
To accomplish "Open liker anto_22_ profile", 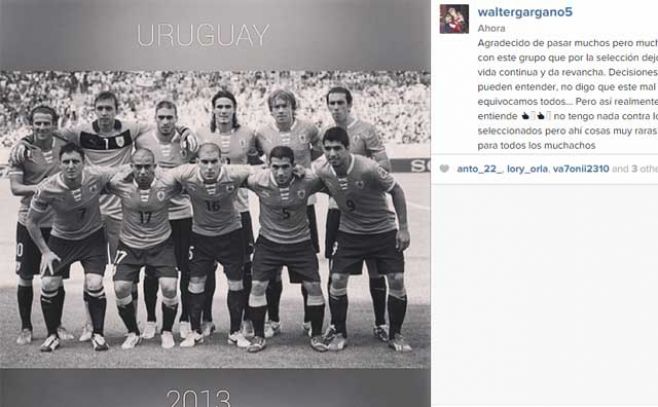I will [479, 169].
